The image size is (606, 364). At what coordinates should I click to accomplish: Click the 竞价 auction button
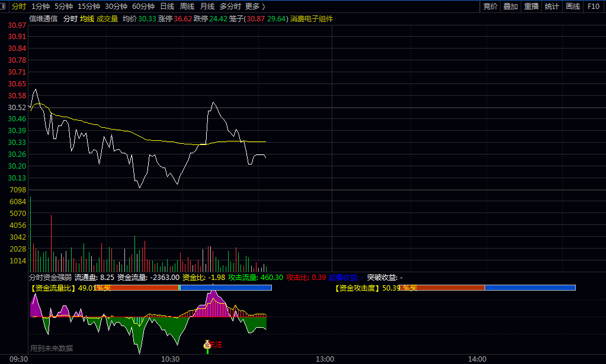coord(490,7)
